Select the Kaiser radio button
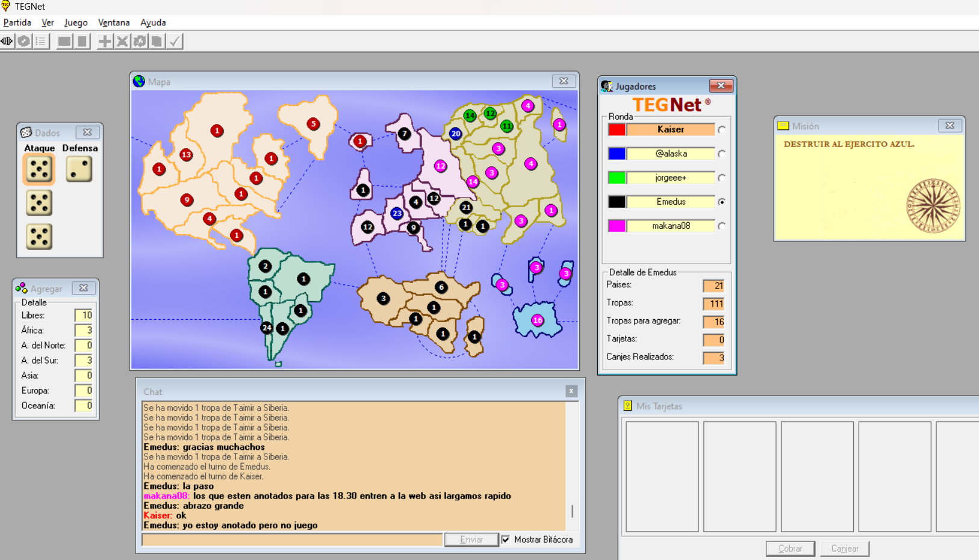Viewport: 979px width, 560px height. coord(721,129)
